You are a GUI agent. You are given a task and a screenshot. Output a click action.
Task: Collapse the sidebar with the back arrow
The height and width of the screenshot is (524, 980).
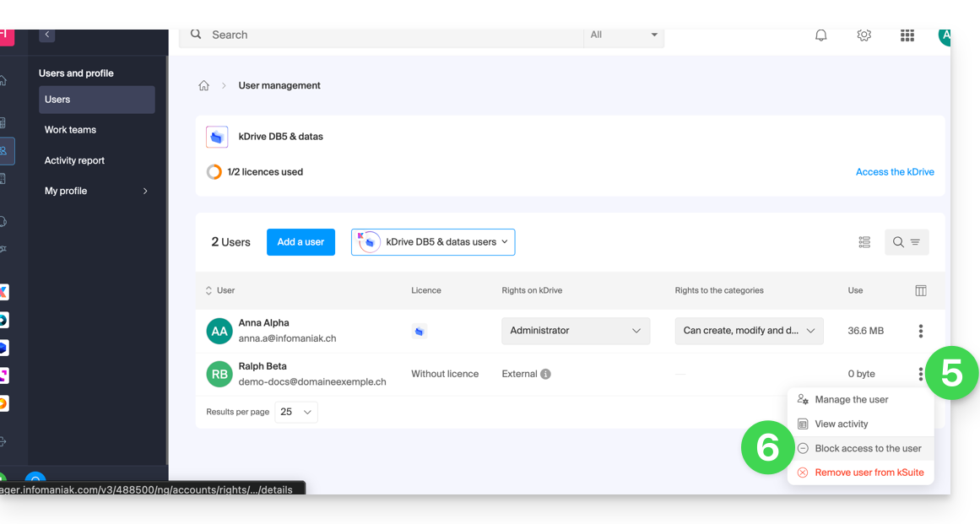[x=47, y=35]
